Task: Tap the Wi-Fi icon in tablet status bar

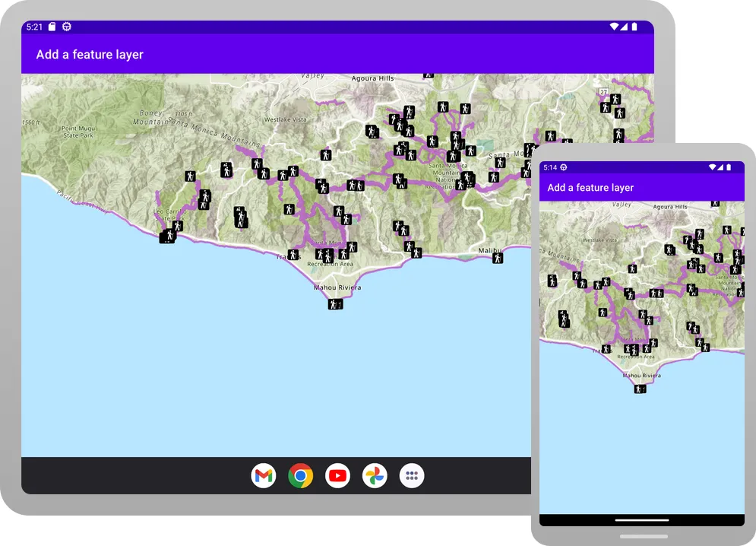Action: [614, 27]
